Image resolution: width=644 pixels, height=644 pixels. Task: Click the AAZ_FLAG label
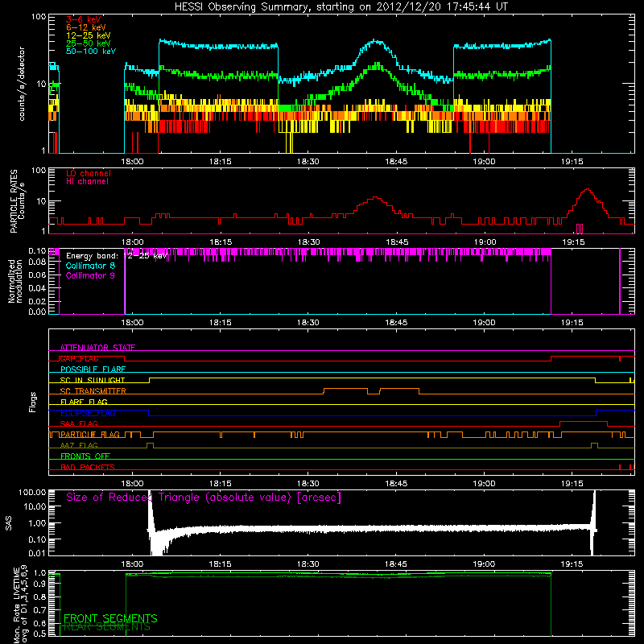[x=79, y=445]
